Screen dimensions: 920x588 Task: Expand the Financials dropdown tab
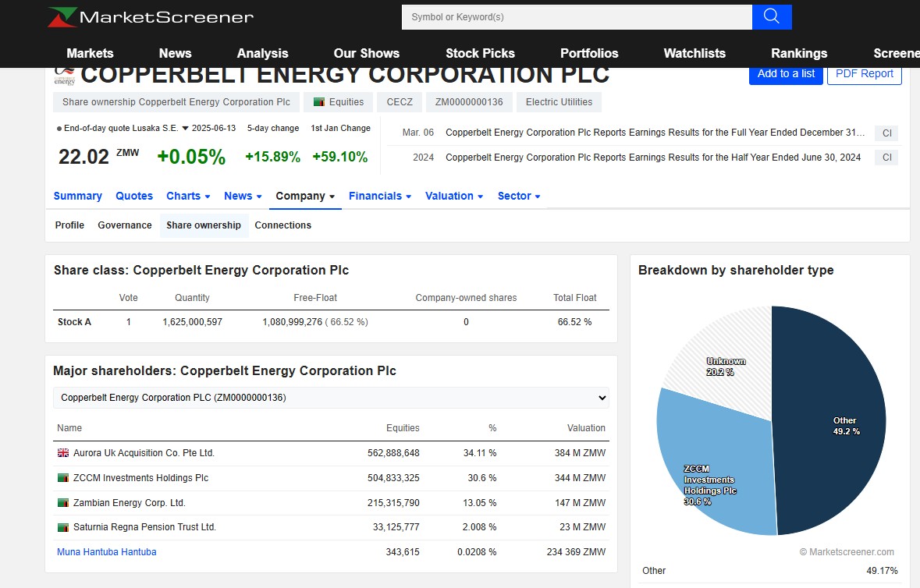[379, 196]
